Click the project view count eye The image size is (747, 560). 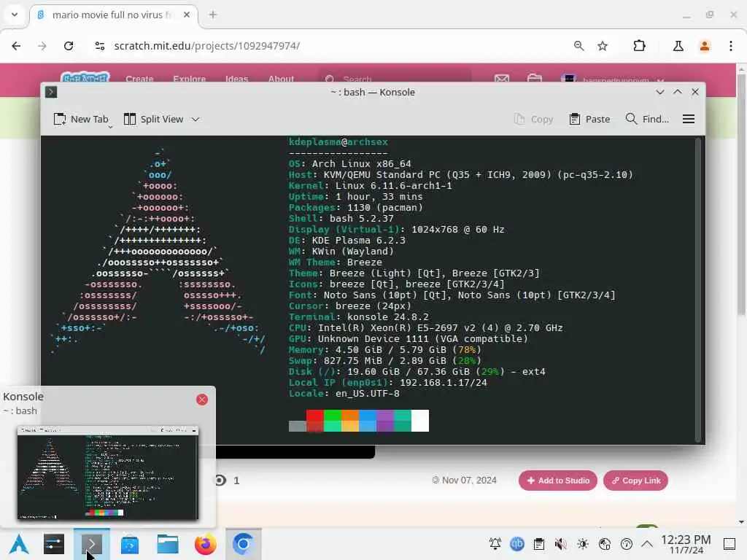tap(220, 481)
